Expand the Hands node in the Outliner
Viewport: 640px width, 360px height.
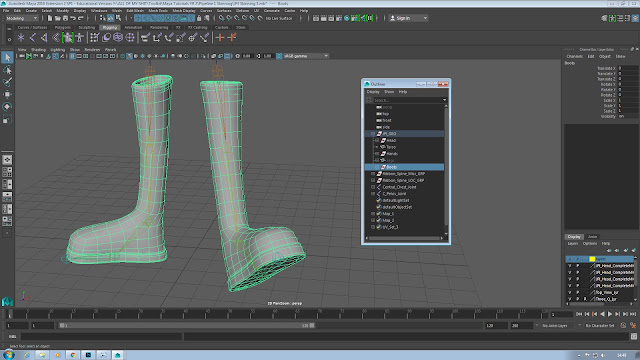377,153
